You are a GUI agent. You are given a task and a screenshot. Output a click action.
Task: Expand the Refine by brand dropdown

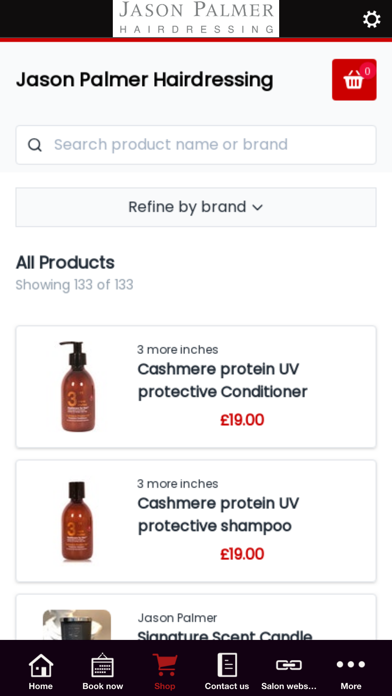pos(196,207)
